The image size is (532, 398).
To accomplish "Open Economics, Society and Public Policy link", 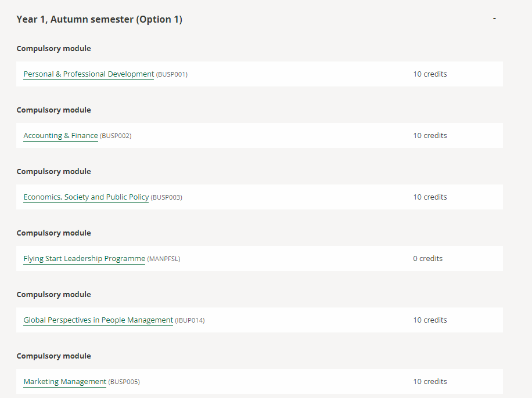I will coord(86,197).
